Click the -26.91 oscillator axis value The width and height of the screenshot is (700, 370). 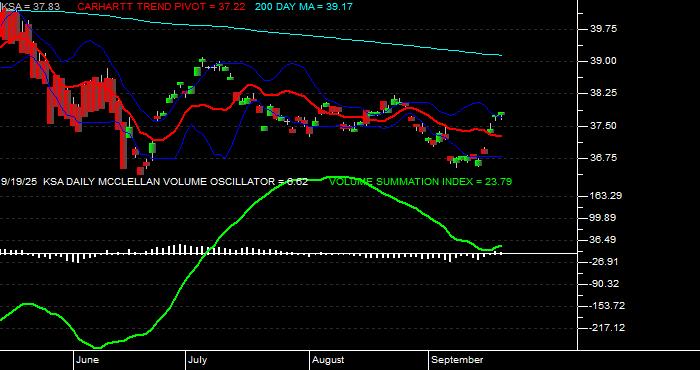(604, 262)
